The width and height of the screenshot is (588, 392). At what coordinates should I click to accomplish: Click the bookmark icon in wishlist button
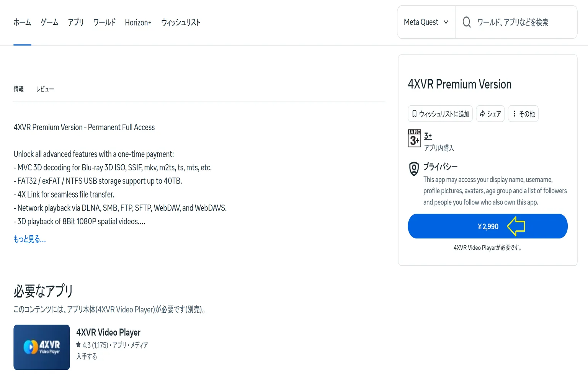(x=414, y=114)
